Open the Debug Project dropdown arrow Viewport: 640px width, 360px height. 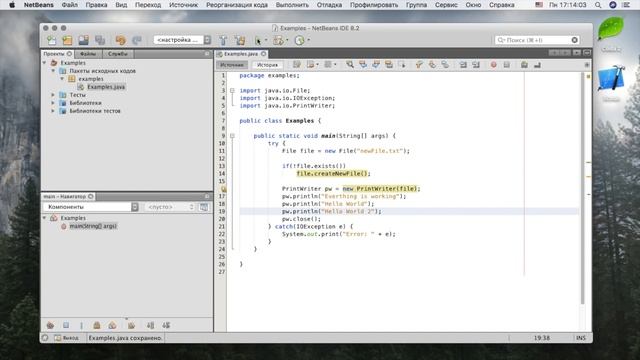click(x=287, y=40)
